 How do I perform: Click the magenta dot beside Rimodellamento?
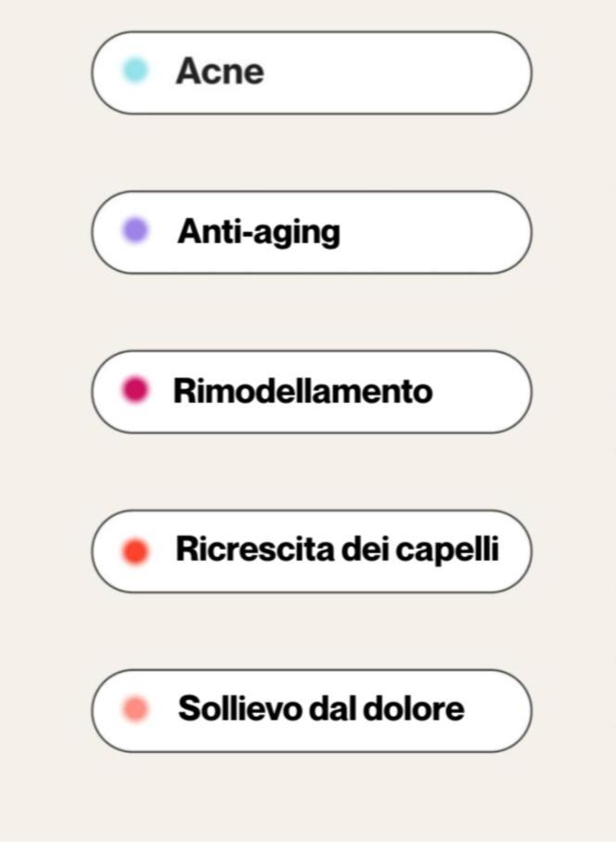(135, 390)
